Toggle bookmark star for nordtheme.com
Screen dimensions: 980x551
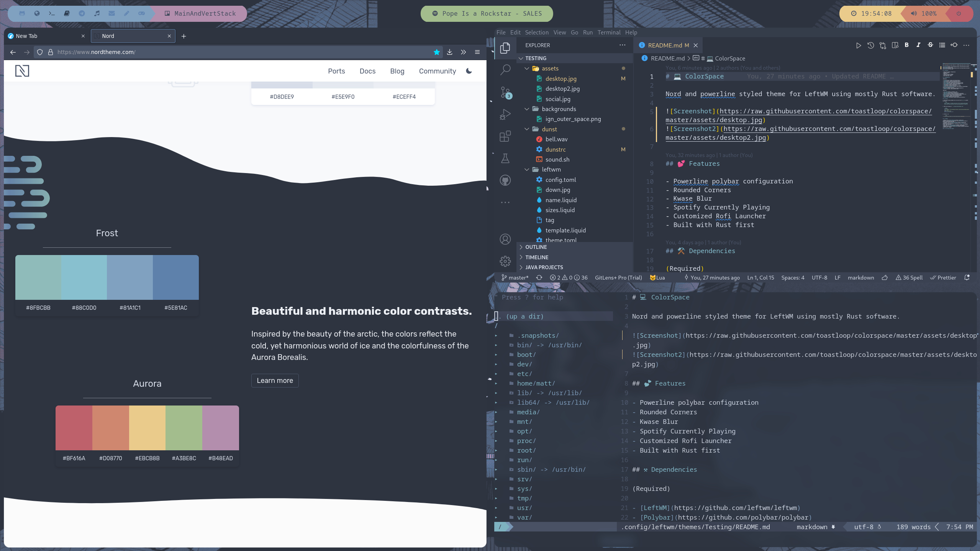click(x=436, y=52)
